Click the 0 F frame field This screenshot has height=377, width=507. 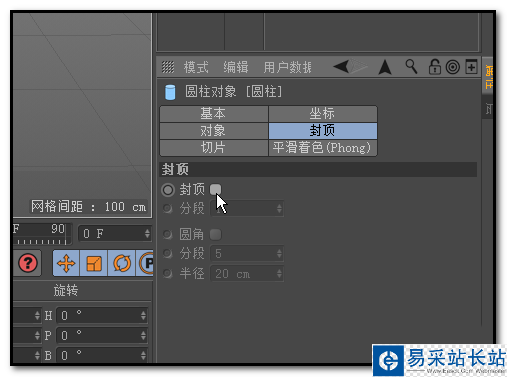pos(115,233)
